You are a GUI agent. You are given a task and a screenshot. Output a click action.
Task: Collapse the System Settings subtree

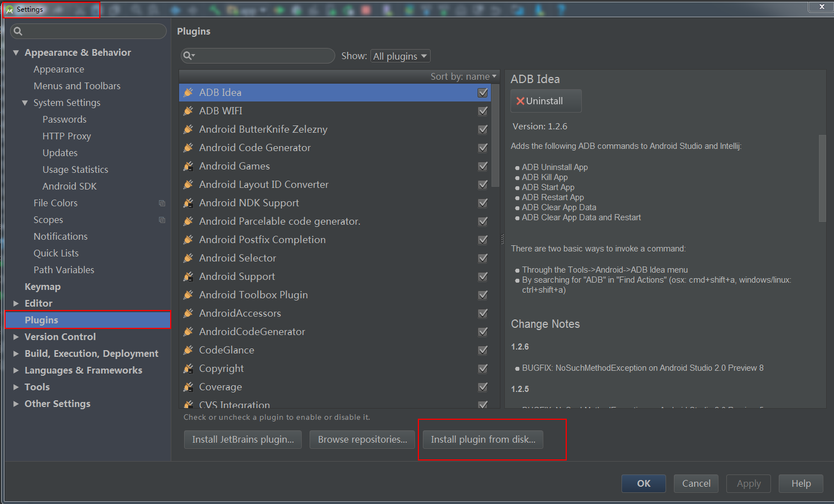pos(25,103)
